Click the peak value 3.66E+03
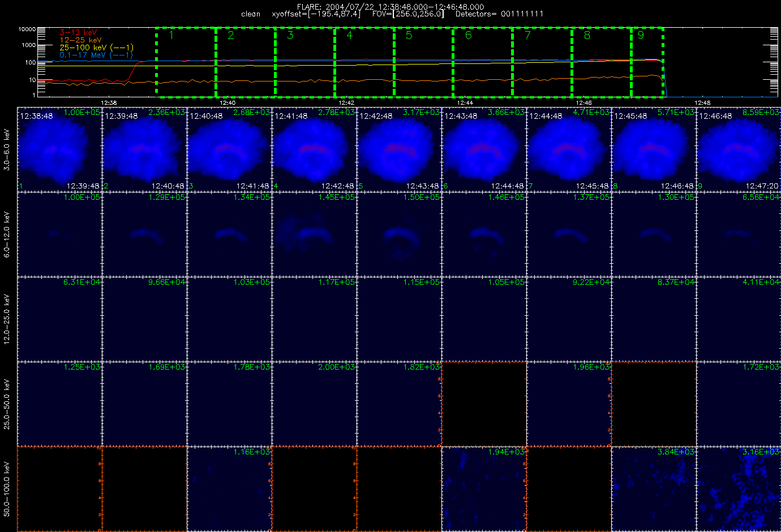 [507, 113]
